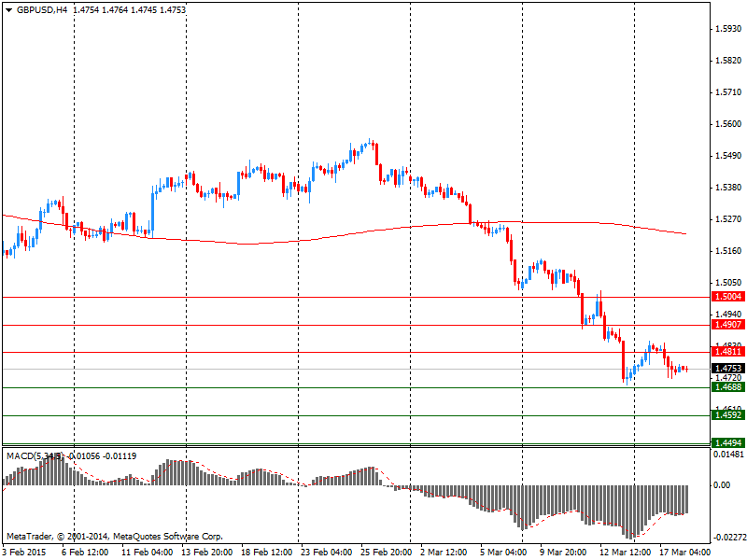The image size is (747, 560).
Task: Click the 12 Mar 12:00 time label
Action: coord(625,552)
